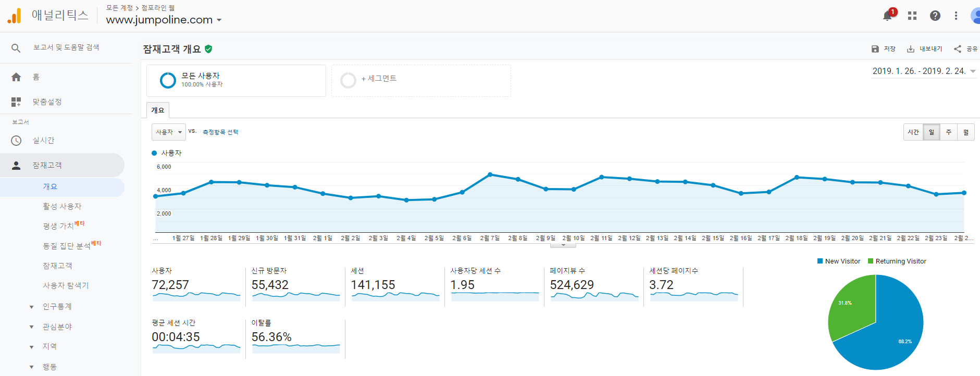Viewport: 980px width, 376px height.
Task: Open the three-dot more options menu
Action: click(956, 16)
